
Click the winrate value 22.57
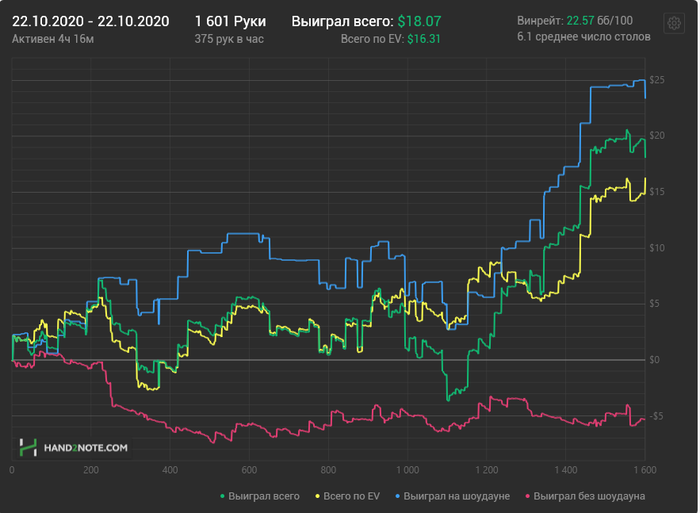click(580, 21)
